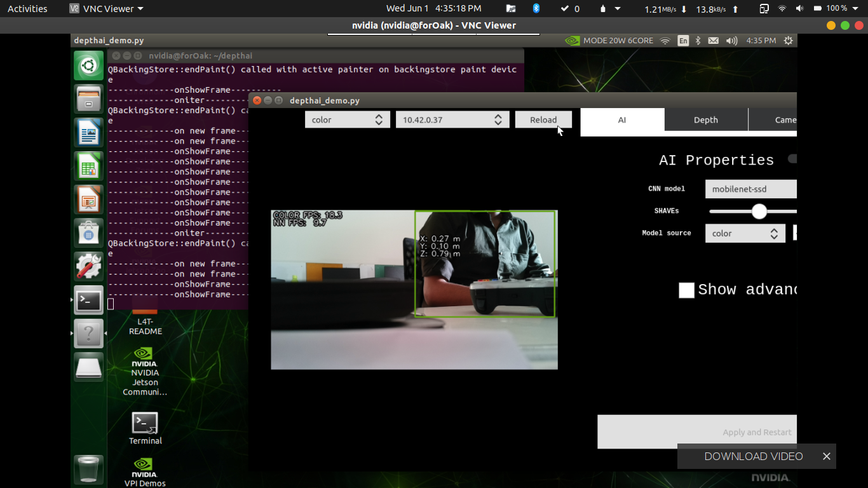Open Ubuntu Software store from launcher
The width and height of the screenshot is (868, 488).
click(88, 233)
